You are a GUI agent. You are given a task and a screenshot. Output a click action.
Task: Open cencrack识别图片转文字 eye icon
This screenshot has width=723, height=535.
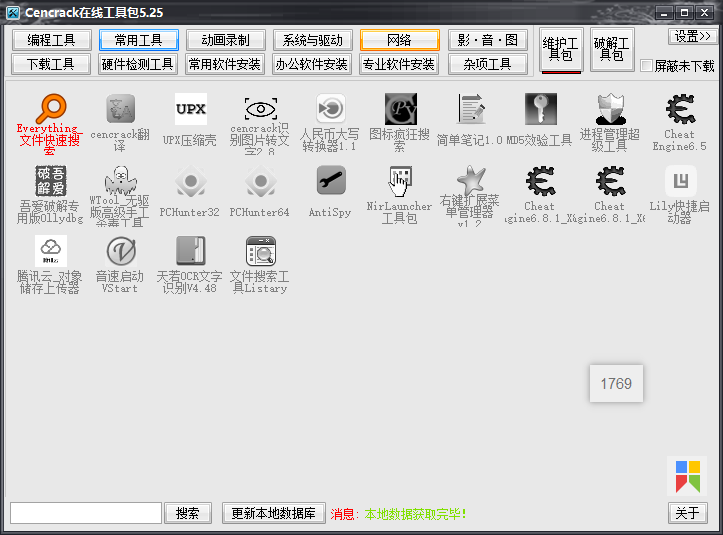pos(261,109)
